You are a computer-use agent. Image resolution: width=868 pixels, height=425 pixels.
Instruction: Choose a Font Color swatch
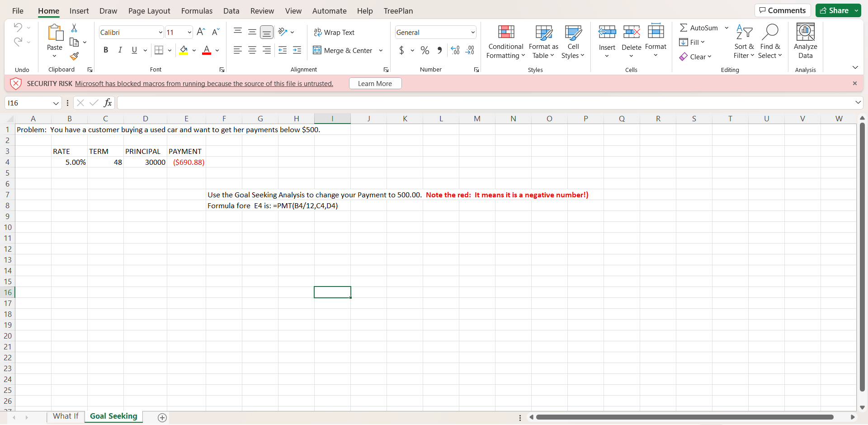(x=207, y=50)
